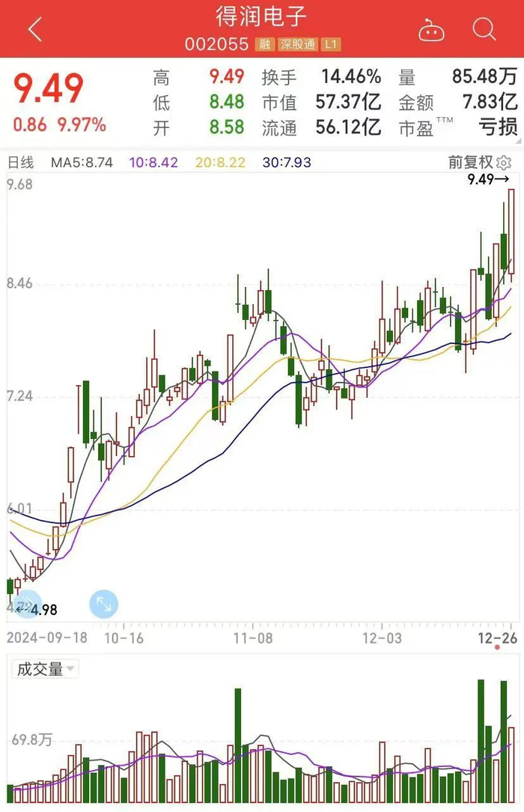
Task: Expand chart to fullscreen icon
Action: coord(103,604)
